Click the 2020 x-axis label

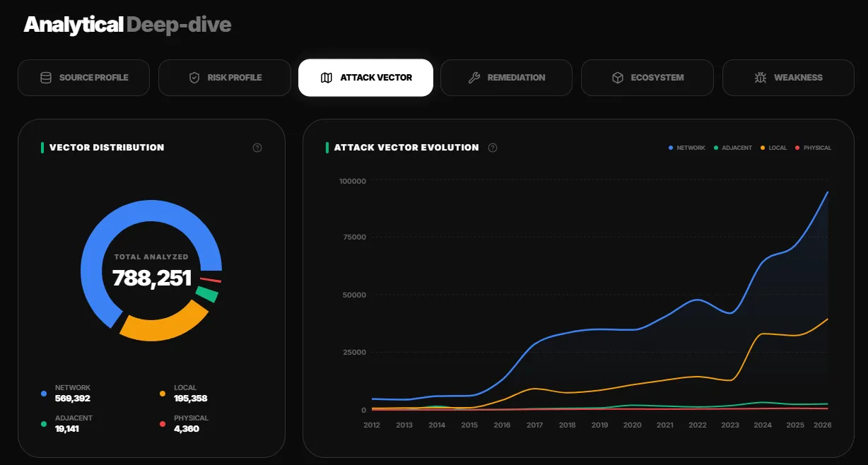click(632, 425)
